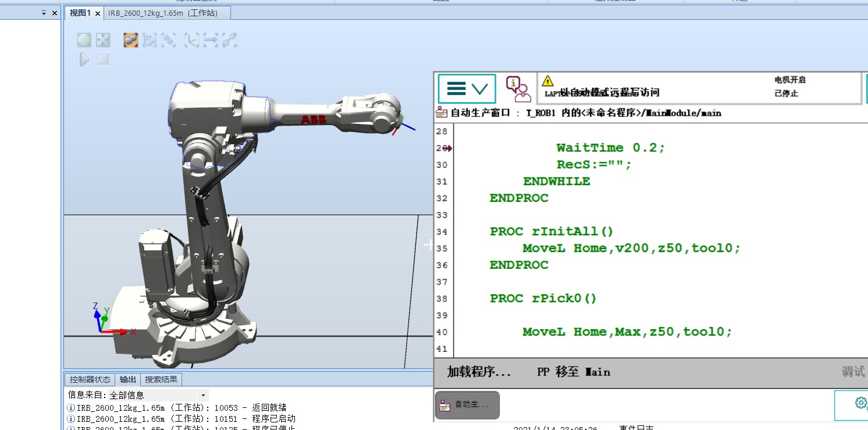Open the 控制器状态 tab
This screenshot has width=868, height=430.
[x=90, y=379]
